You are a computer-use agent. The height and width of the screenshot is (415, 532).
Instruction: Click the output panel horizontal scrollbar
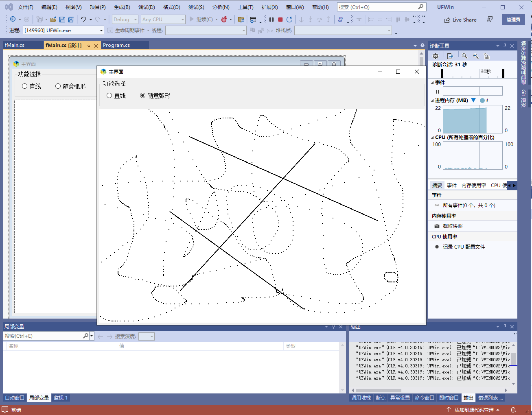pos(430,390)
